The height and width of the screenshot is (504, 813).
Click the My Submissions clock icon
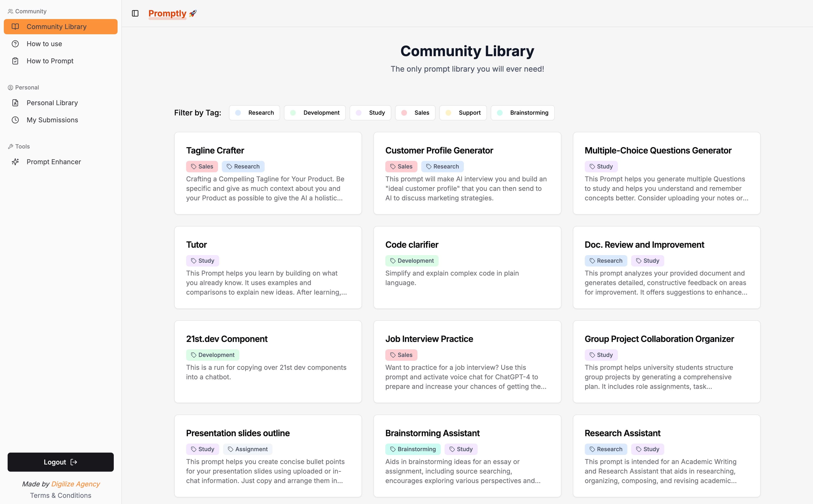15,120
